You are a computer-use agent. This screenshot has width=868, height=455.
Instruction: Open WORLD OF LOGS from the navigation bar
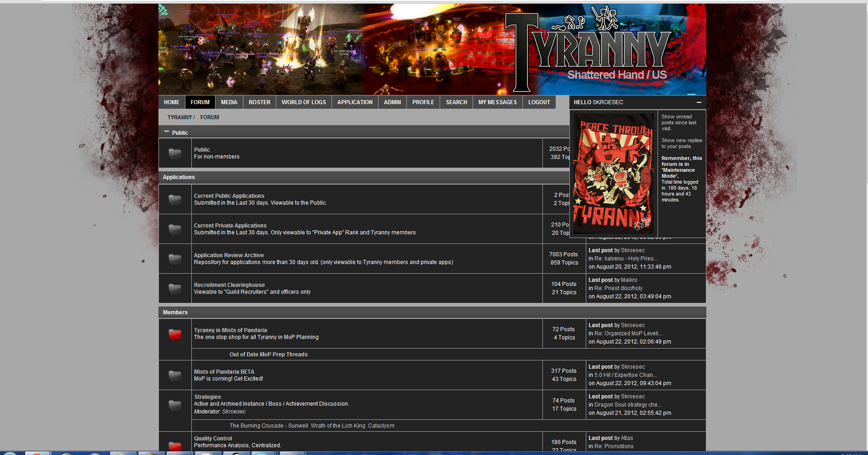(304, 102)
